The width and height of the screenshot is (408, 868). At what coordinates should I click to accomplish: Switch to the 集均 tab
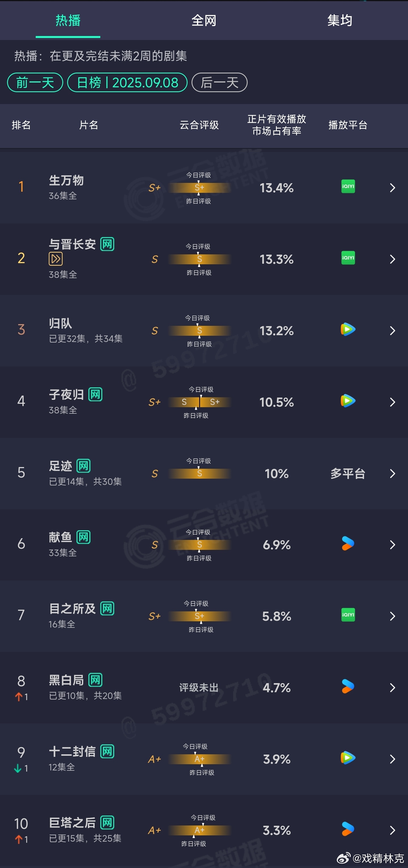pos(340,20)
